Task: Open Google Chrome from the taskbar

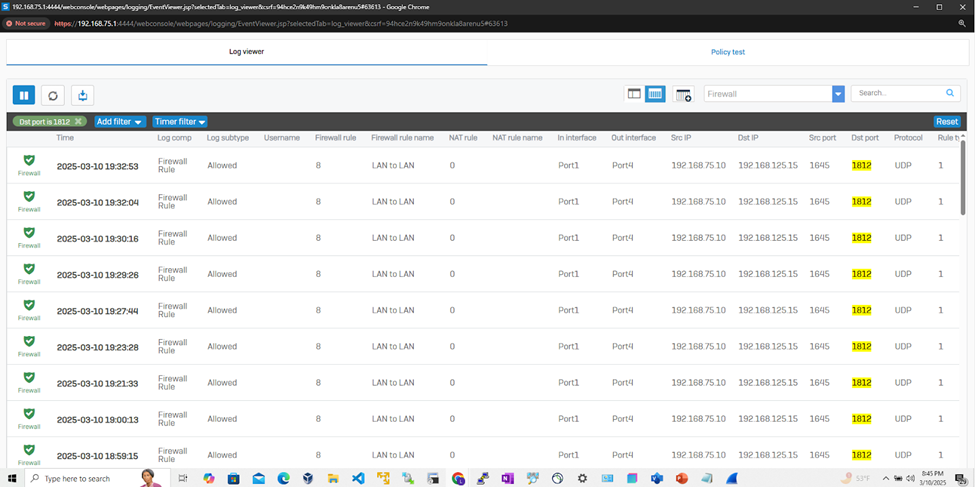Action: coord(458,478)
